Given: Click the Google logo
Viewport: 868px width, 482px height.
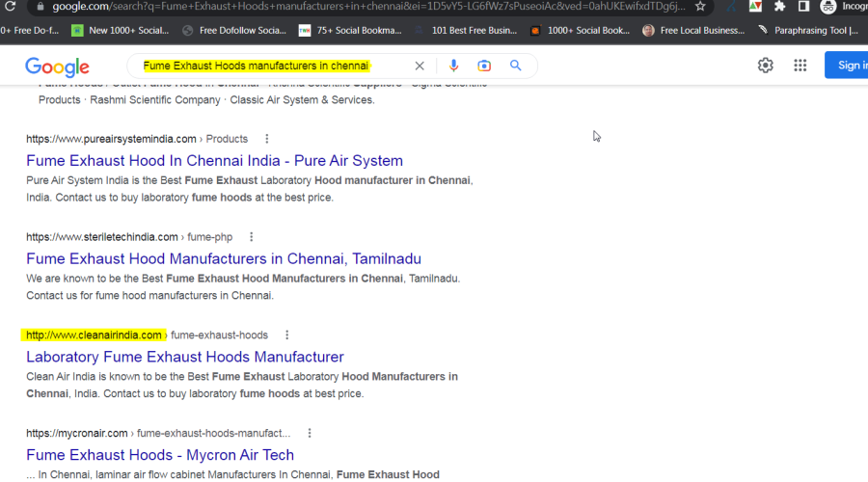Looking at the screenshot, I should pos(57,67).
